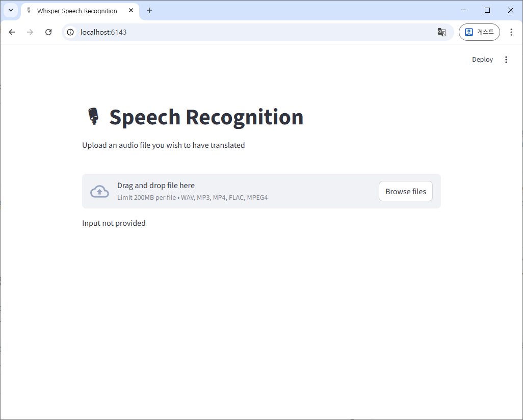
Task: Open the Streamlit three-dot app menu
Action: click(x=506, y=60)
